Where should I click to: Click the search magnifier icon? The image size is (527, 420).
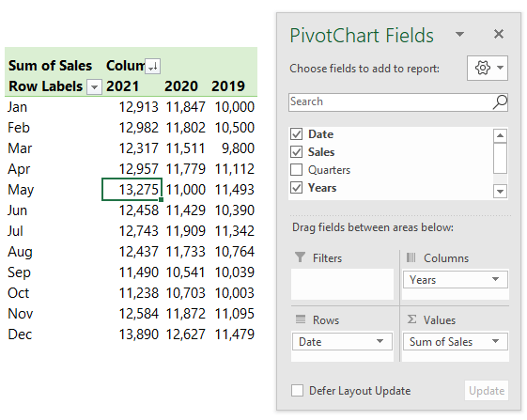(500, 102)
